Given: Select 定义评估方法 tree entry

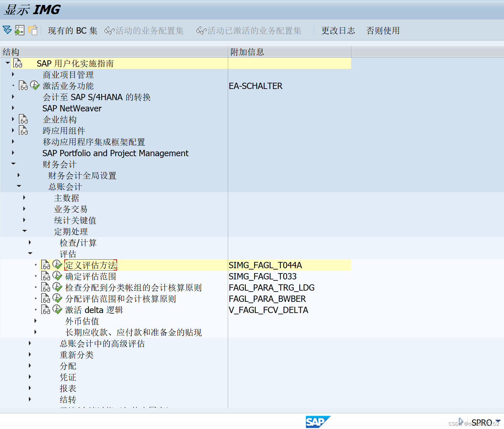Looking at the screenshot, I should pyautogui.click(x=91, y=265).
